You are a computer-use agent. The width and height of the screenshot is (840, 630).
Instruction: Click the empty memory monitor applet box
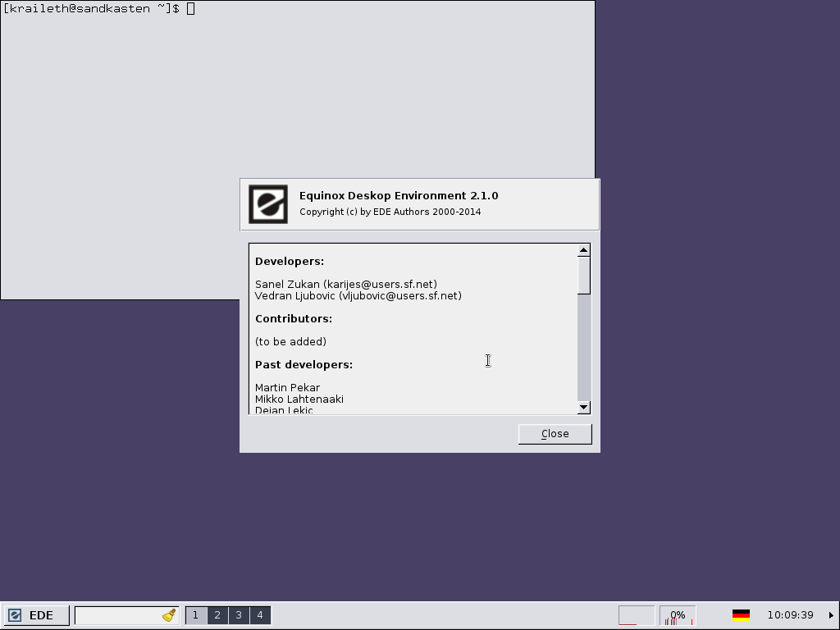pos(636,615)
